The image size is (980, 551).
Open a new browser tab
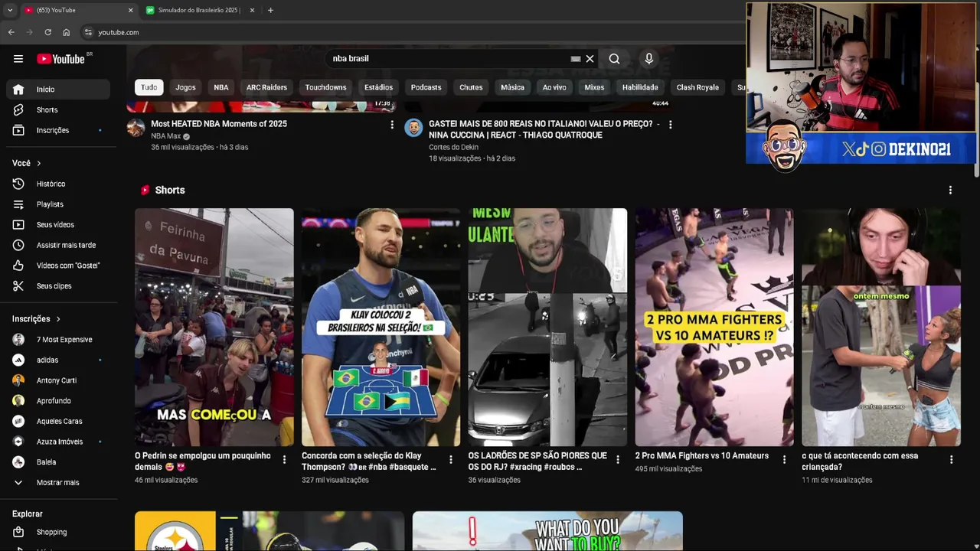270,10
